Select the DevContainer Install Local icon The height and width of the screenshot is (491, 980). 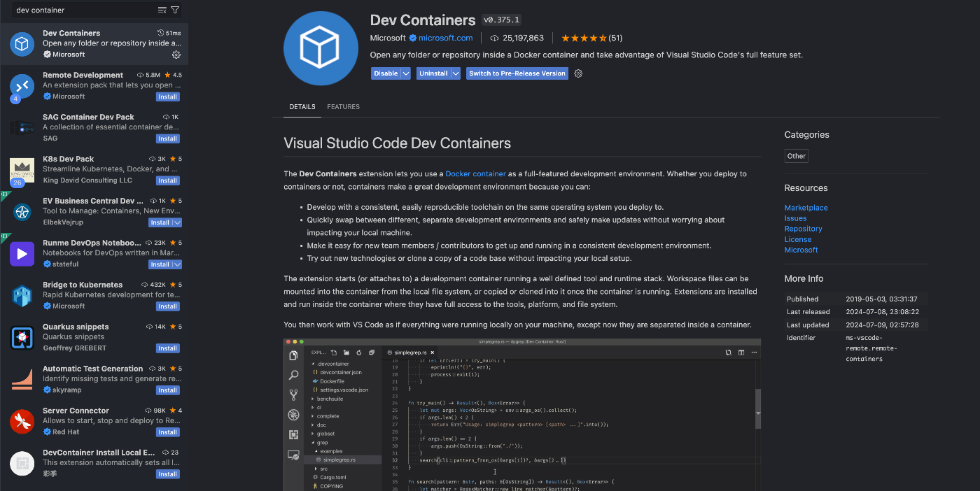click(22, 464)
